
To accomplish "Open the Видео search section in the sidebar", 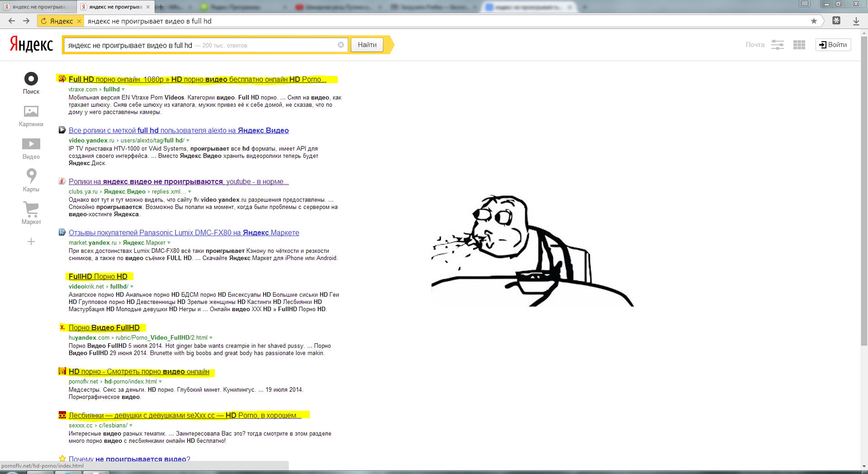I will 31,144.
